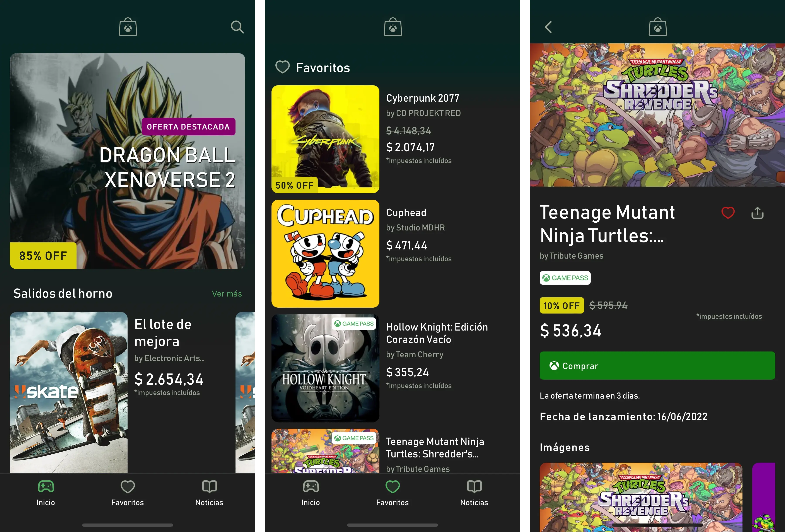The height and width of the screenshot is (532, 785).
Task: Open Dragon Ball Xenoverse 2 featured offer
Action: coord(127,161)
